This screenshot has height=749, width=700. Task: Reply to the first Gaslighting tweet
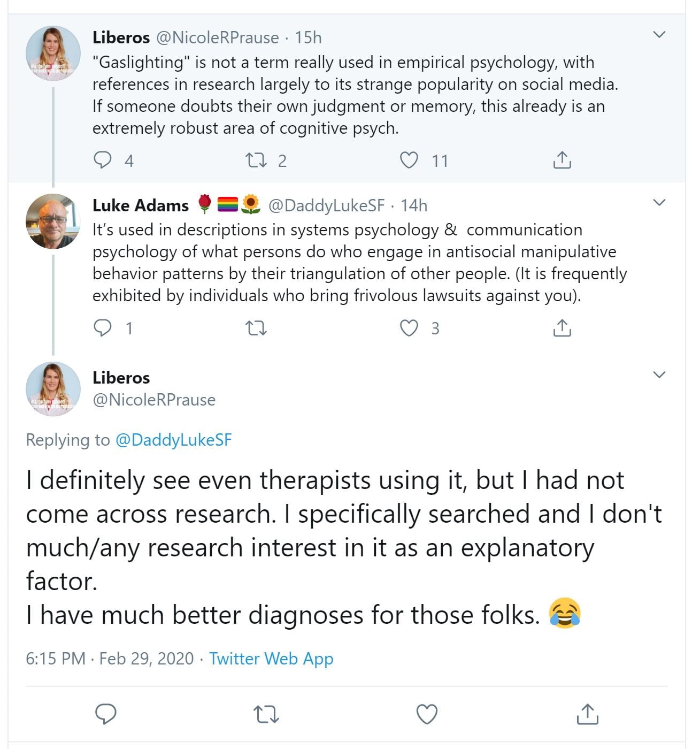103,160
